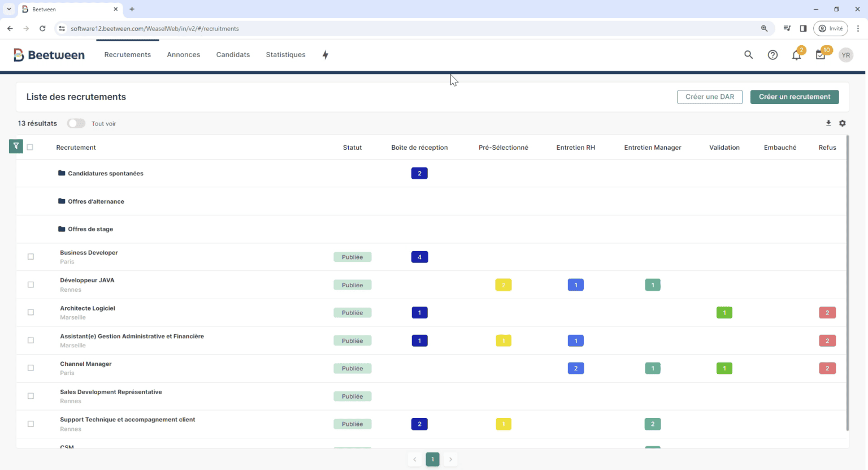Open the browser side panel icon
This screenshot has width=868, height=470.
(x=803, y=28)
